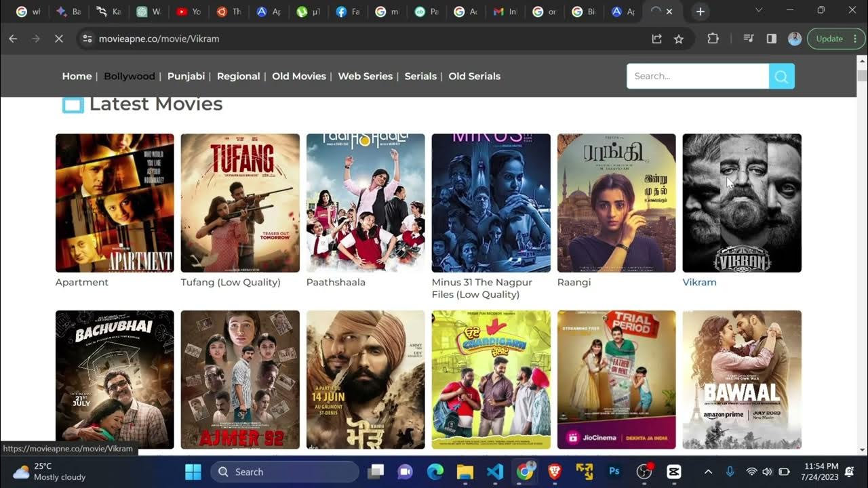Click the microphone icon in system tray
The width and height of the screenshot is (868, 488).
tap(730, 472)
